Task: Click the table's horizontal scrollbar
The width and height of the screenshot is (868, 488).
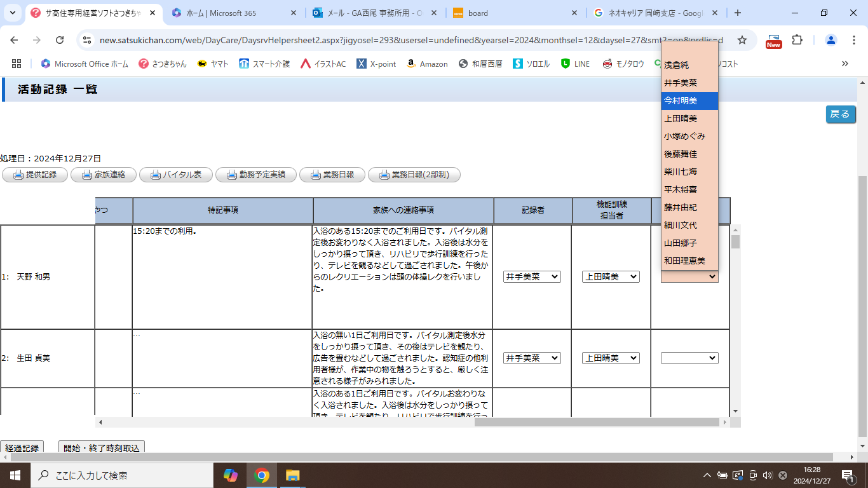Action: (597, 422)
